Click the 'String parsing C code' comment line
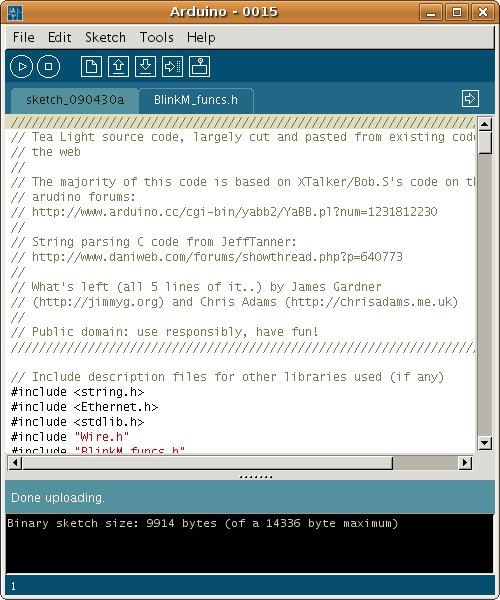The width and height of the screenshot is (500, 600). tap(154, 242)
